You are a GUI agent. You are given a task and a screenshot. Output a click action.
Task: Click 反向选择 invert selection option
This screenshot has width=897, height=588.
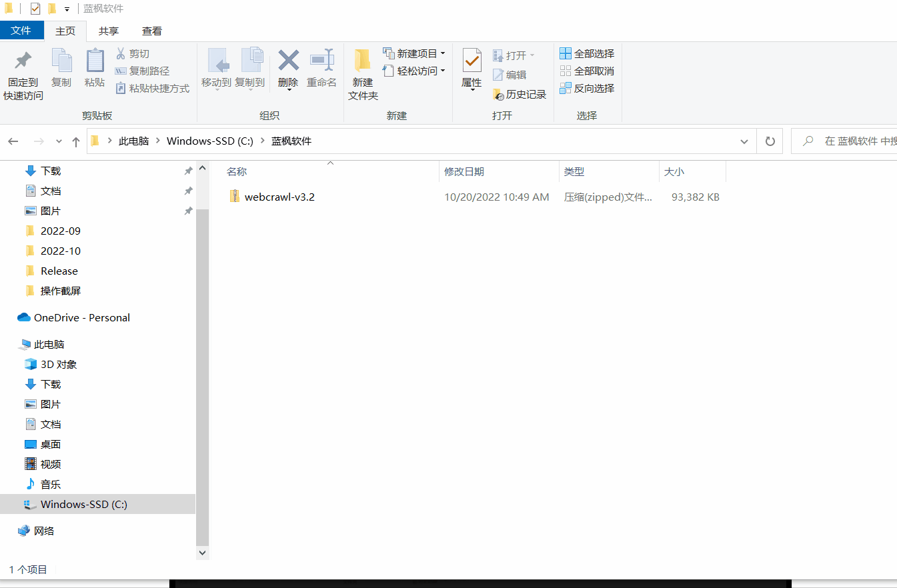[587, 88]
